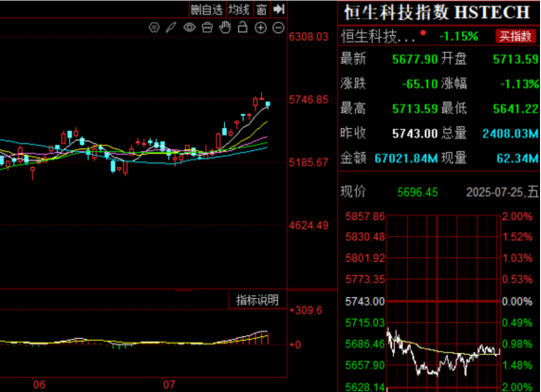Click the red dot beside 恒生科技
Image resolution: width=541 pixels, height=392 pixels.
[x=423, y=33]
